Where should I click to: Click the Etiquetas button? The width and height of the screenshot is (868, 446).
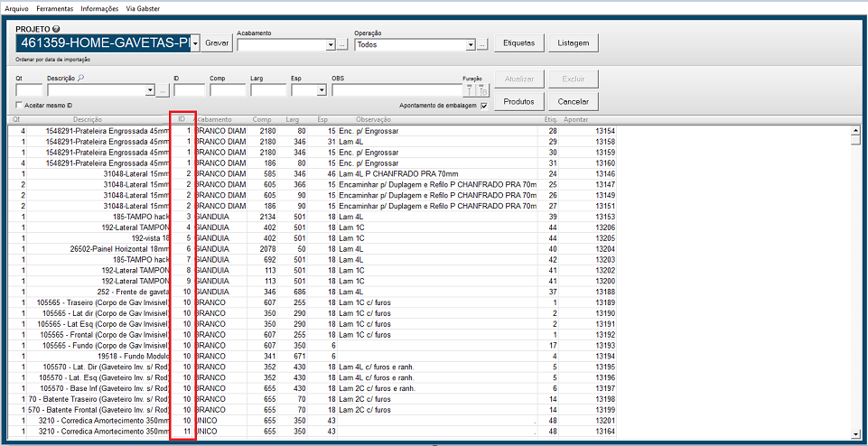point(519,43)
